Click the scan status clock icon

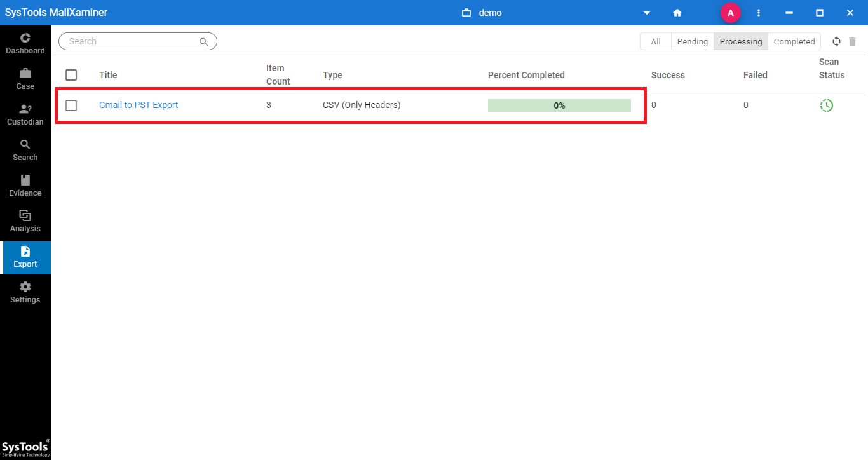click(x=826, y=105)
